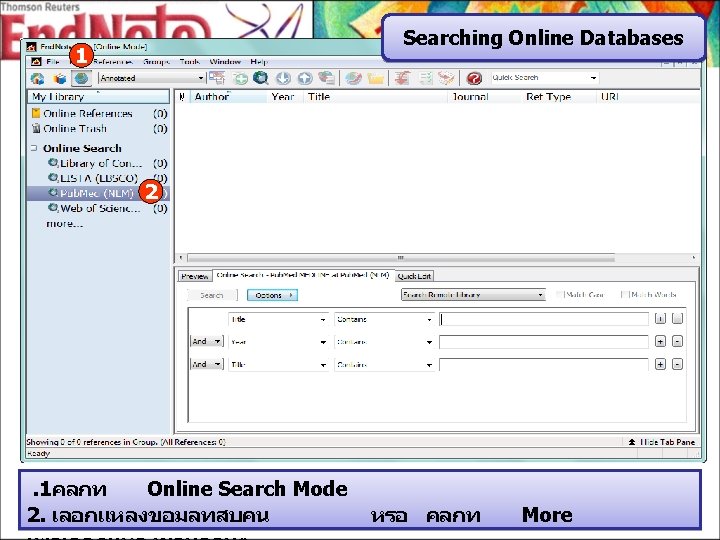Select Online References group

pos(99,113)
